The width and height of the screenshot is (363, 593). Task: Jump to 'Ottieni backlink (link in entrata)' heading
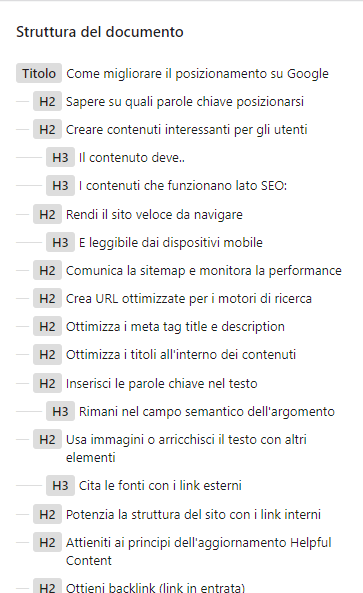point(155,587)
